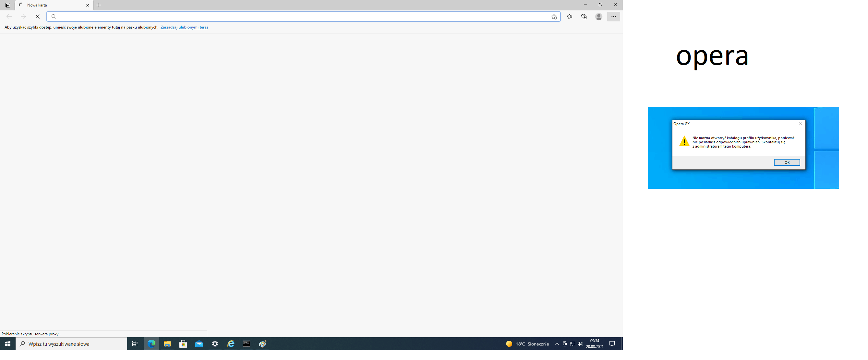This screenshot has height=360, width=868.
Task: Open the Edge settings and more menu
Action: coord(613,17)
